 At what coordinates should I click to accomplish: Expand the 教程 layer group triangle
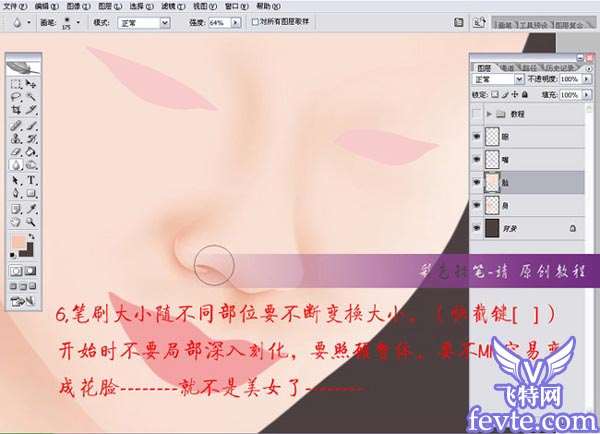[x=489, y=114]
